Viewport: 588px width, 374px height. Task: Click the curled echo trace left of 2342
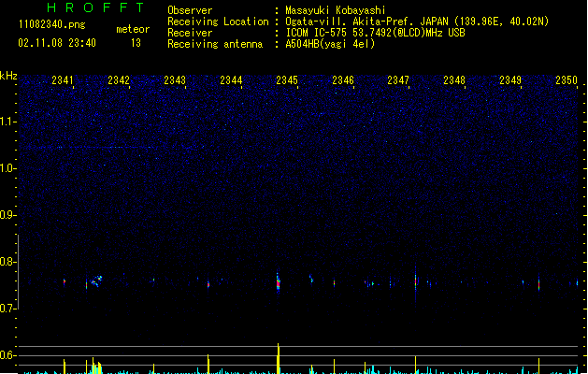tap(96, 281)
